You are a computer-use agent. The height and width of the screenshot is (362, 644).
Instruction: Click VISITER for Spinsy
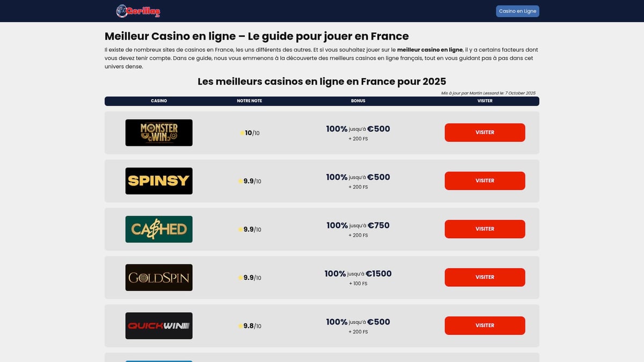coord(485,181)
